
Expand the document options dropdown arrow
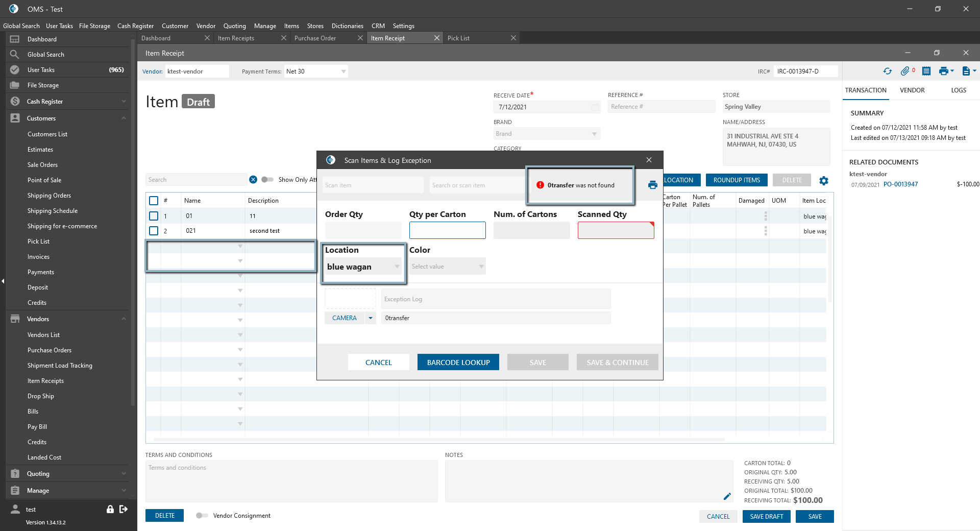tap(974, 71)
